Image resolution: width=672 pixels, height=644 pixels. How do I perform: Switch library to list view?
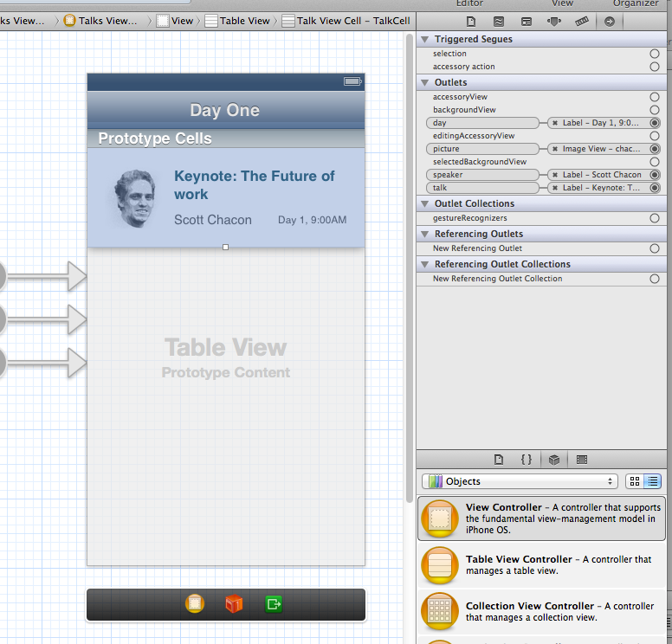coord(653,481)
